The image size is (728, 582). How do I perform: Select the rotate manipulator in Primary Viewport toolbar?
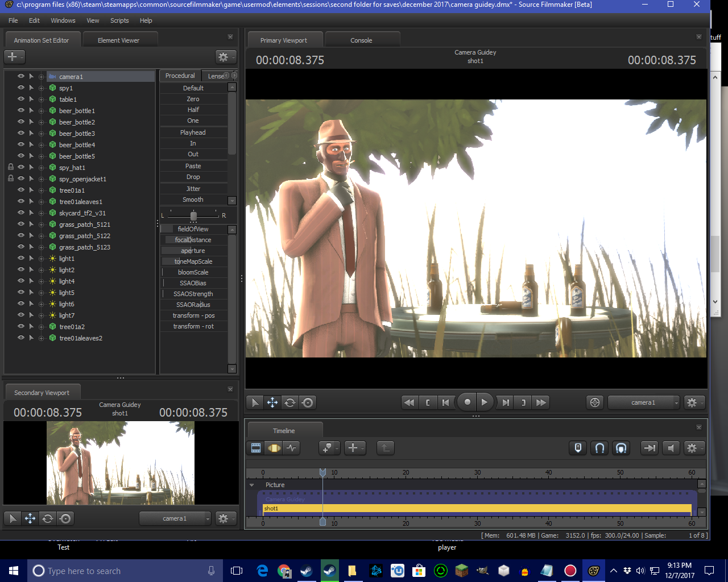[x=290, y=402]
